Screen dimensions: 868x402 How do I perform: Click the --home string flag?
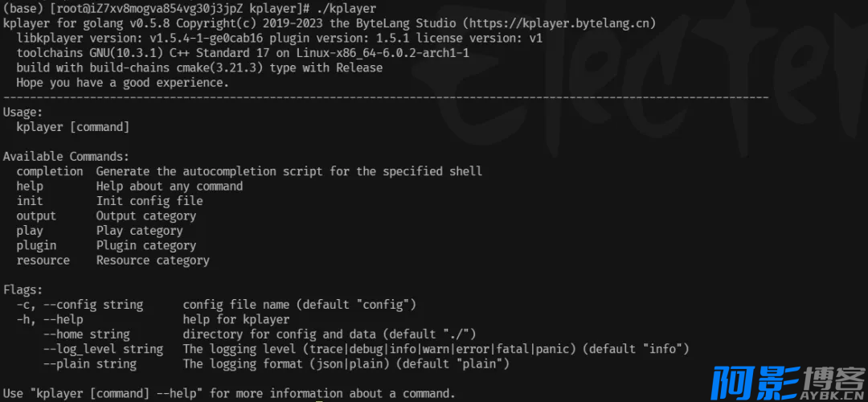coord(86,334)
